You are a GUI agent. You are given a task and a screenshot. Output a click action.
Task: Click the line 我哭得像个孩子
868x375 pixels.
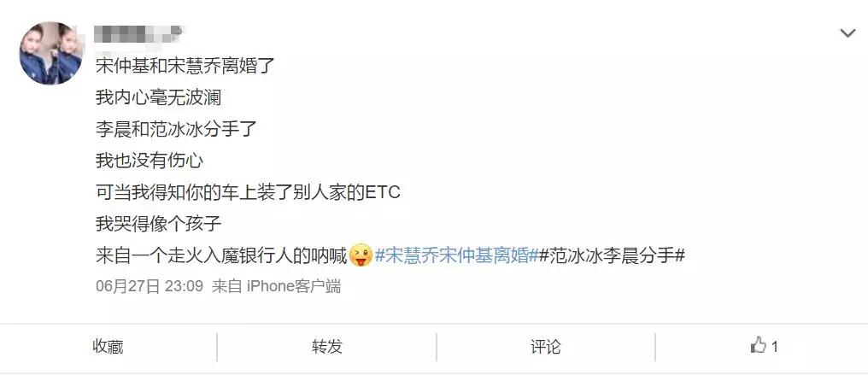coord(158,224)
